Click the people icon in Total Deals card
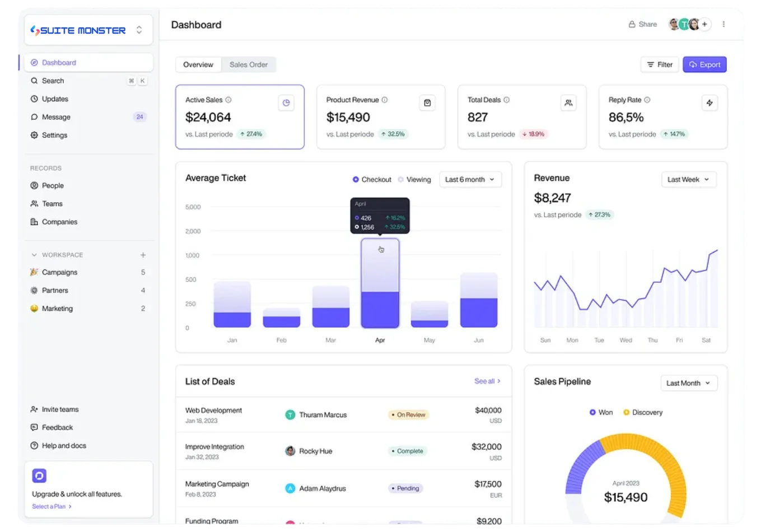The image size is (784, 532). point(568,103)
